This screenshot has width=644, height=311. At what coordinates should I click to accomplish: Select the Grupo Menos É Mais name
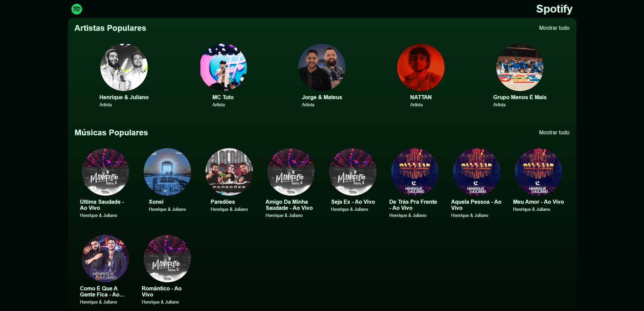(x=520, y=97)
